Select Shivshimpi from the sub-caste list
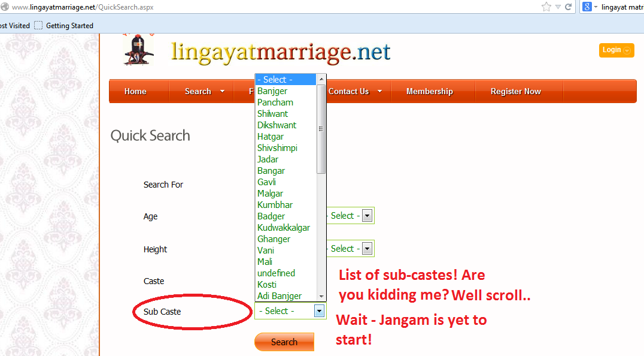Viewport: 644px width, 356px height. [x=277, y=148]
